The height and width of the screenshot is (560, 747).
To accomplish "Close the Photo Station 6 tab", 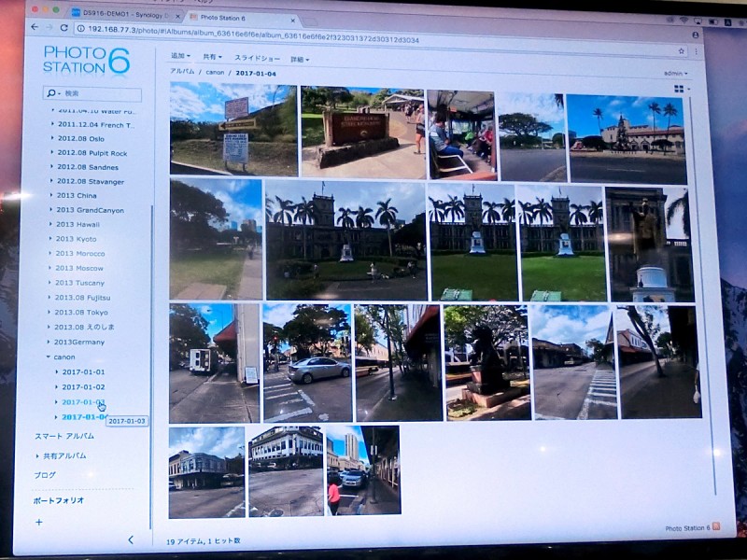I will coord(292,20).
